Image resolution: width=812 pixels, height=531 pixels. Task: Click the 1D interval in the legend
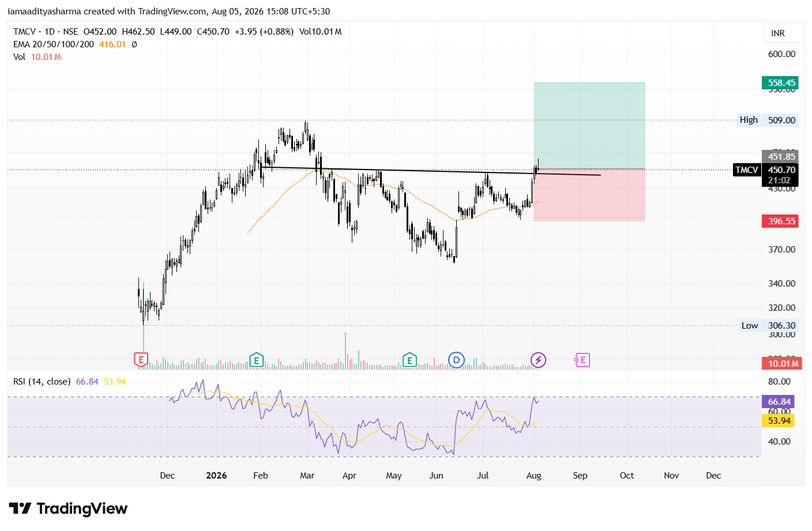coord(50,32)
